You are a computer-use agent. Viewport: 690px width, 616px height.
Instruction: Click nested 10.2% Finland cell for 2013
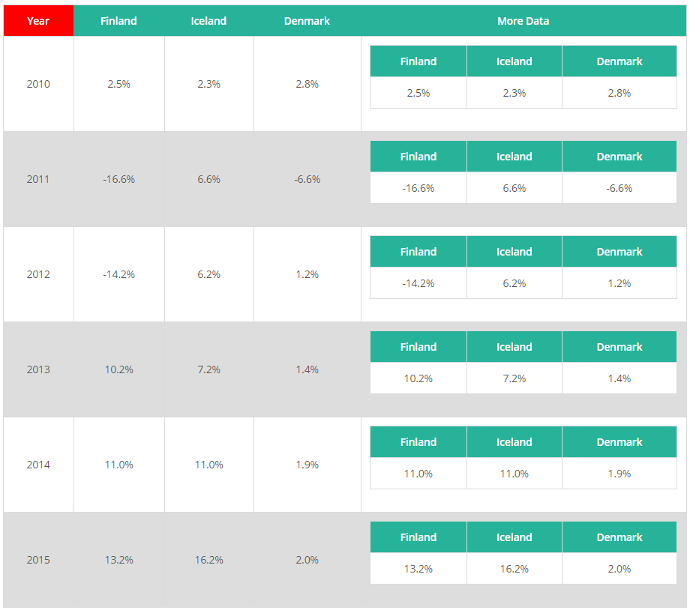pyautogui.click(x=418, y=378)
